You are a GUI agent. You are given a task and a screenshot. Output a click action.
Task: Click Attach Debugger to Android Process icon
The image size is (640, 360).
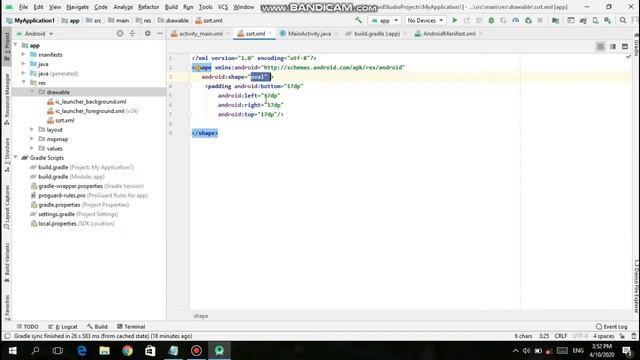(x=528, y=20)
